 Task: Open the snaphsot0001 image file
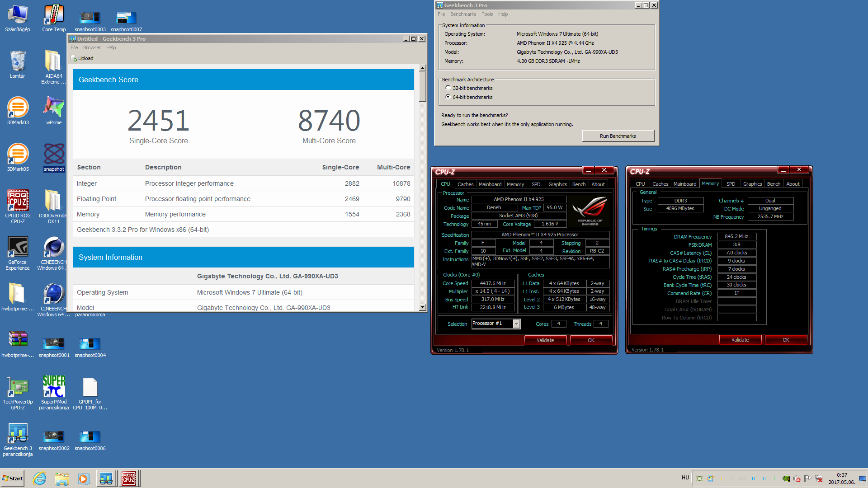(54, 347)
